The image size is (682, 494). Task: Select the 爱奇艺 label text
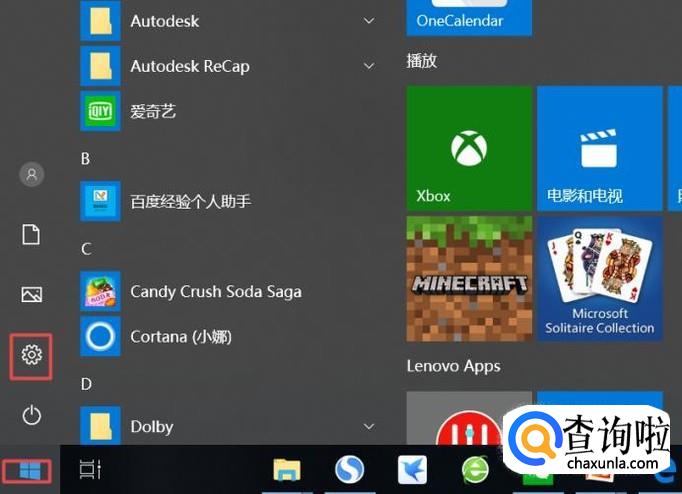coord(153,111)
